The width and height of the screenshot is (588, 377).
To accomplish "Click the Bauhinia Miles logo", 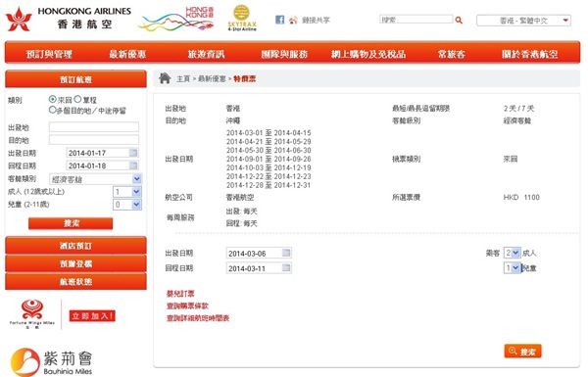I will [x=51, y=361].
